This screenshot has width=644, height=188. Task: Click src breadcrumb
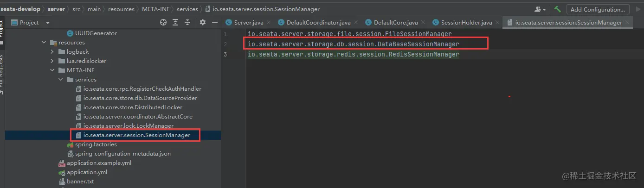click(x=76, y=9)
